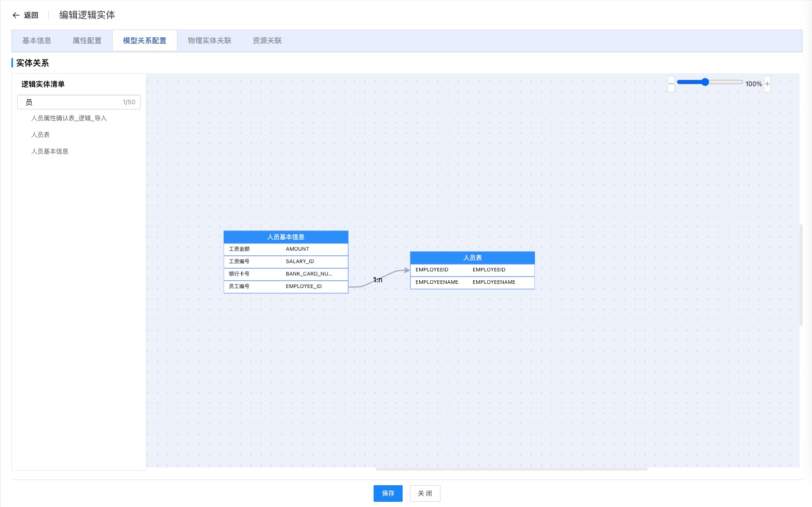The width and height of the screenshot is (812, 507).
Task: Open the 资源关联 tab
Action: click(x=267, y=40)
